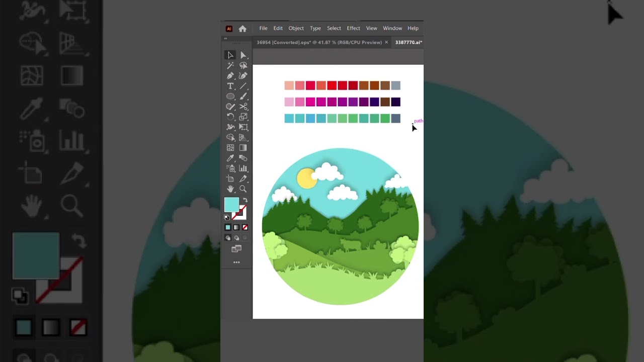The height and width of the screenshot is (362, 644).
Task: Open the Object menu
Action: (296, 28)
